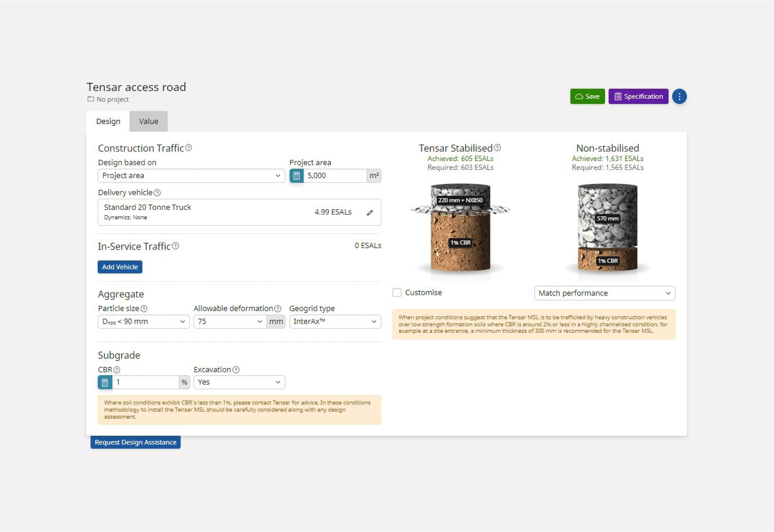Switch to the Value tab
Viewport: 774px width, 532px height.
(x=148, y=121)
